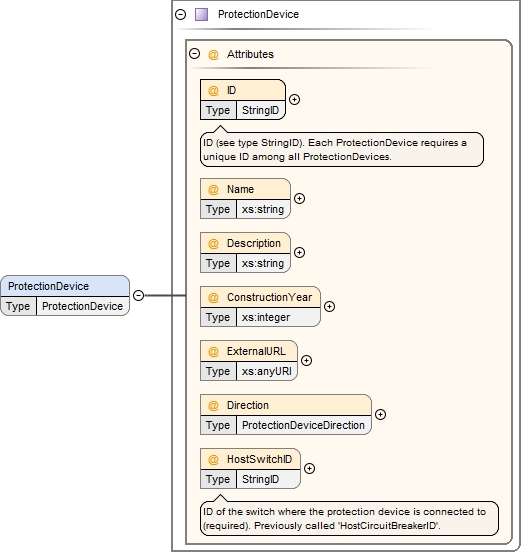The height and width of the screenshot is (553, 522).
Task: Select the ProtectionDevice element header
Action: click(x=65, y=286)
